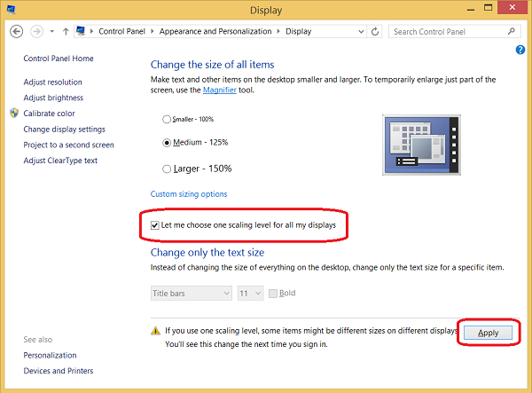Select the Smaller - 100% option

167,119
